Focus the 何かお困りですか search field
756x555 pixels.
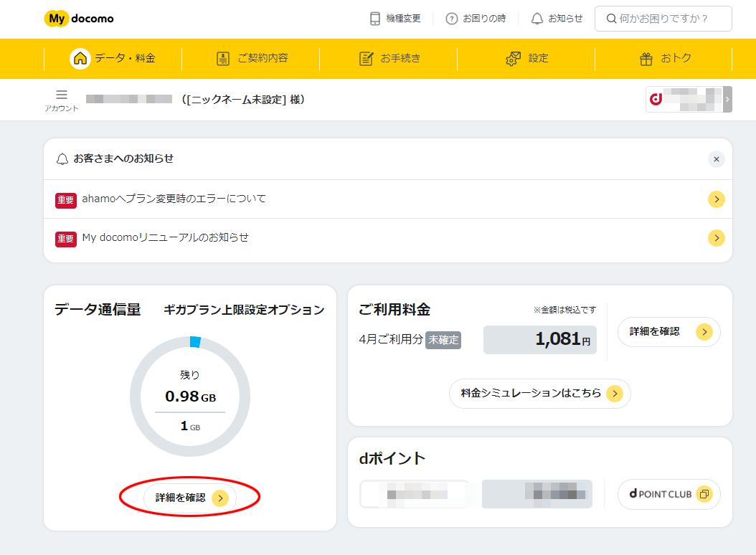coord(663,19)
